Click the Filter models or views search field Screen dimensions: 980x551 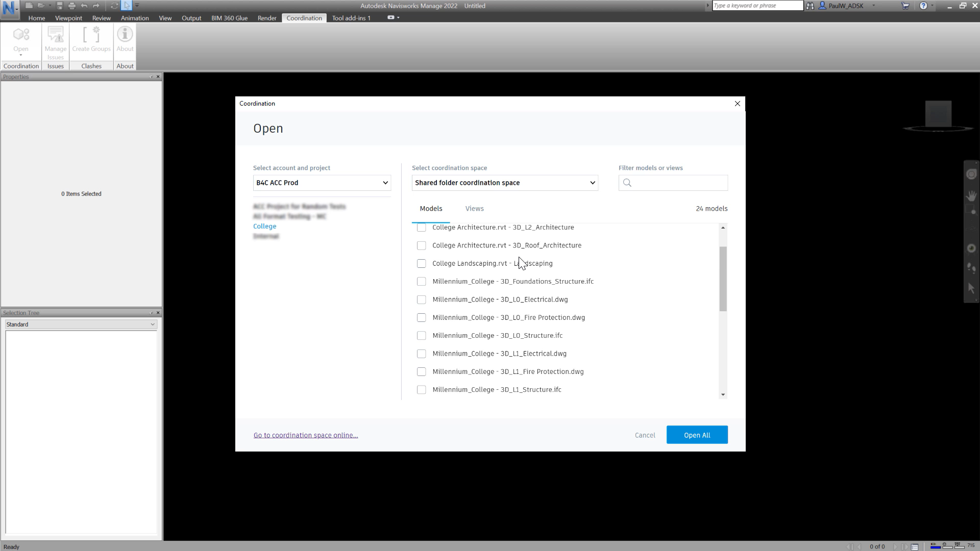coord(679,183)
